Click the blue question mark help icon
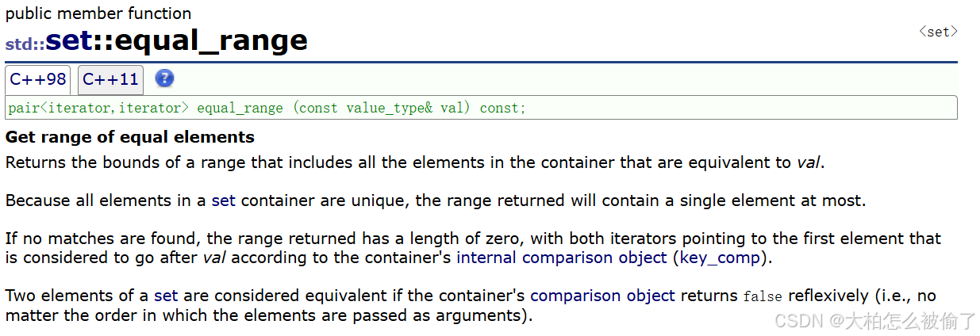This screenshot has width=980, height=336. pos(164,78)
